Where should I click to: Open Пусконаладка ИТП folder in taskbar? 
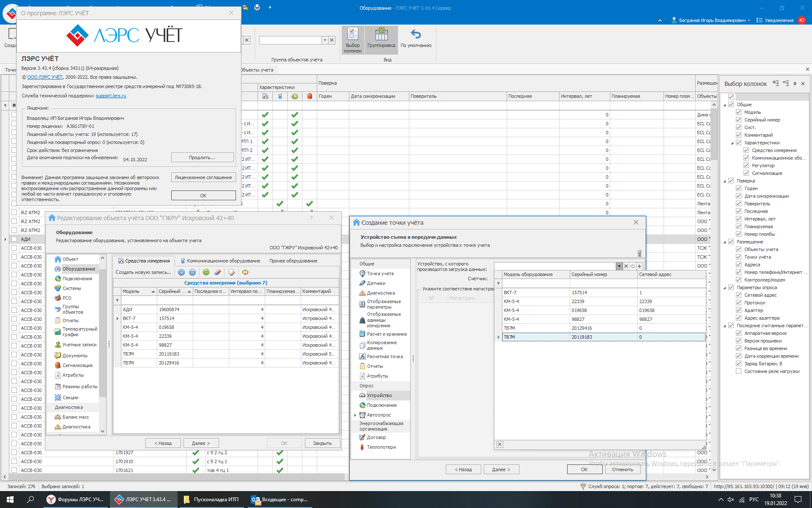[211, 500]
